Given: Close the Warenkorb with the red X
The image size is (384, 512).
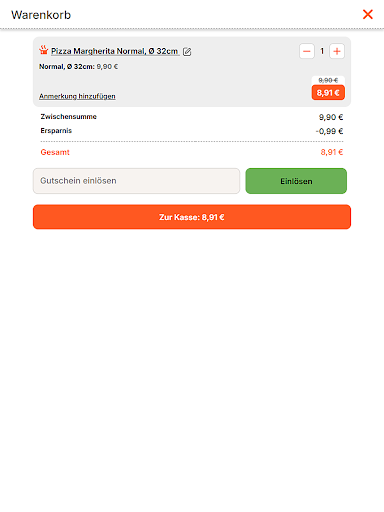Looking at the screenshot, I should click(x=368, y=14).
